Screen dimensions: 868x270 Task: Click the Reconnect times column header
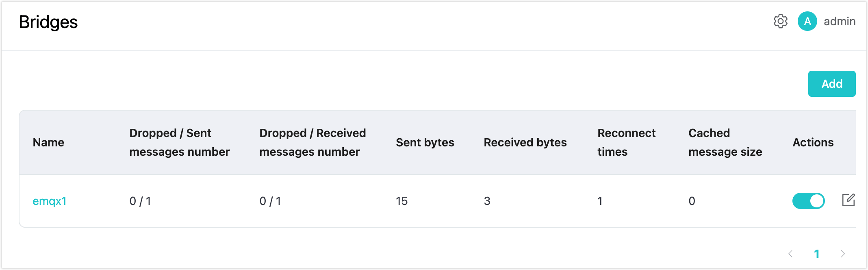627,142
